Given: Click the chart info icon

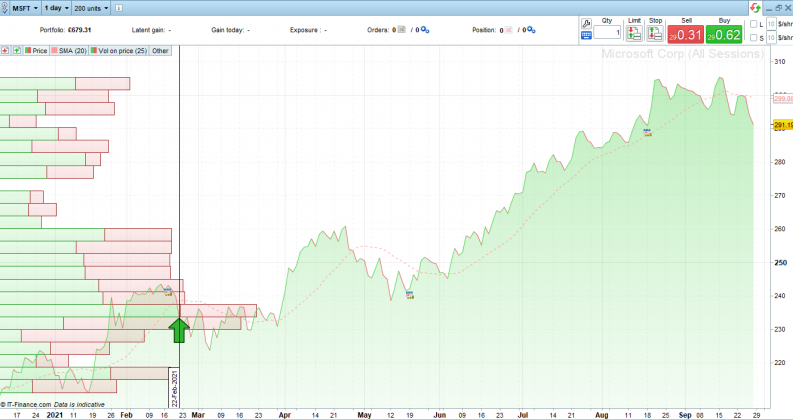Looking at the screenshot, I should [119, 8].
